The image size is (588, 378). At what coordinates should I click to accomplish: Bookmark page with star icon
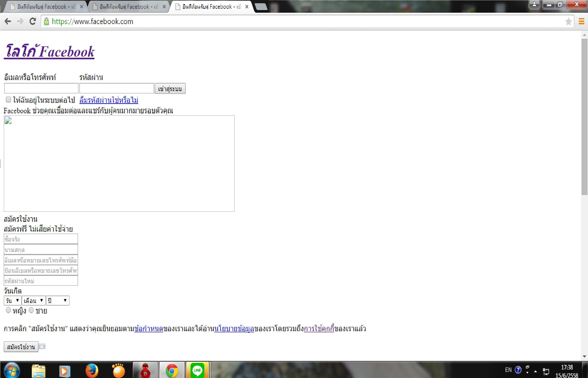(x=568, y=22)
